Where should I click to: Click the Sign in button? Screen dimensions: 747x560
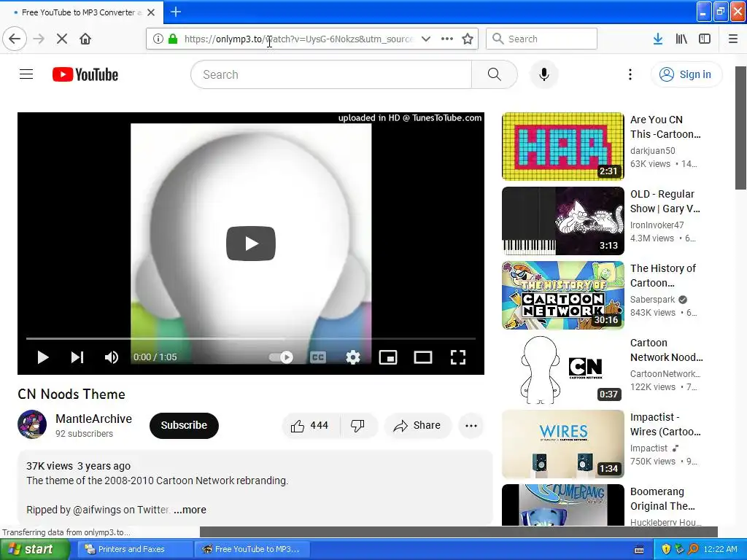pos(686,74)
